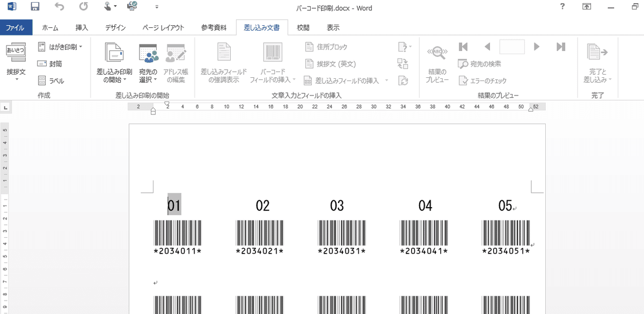
Task: Click the Undo arrow icon
Action: [x=59, y=7]
